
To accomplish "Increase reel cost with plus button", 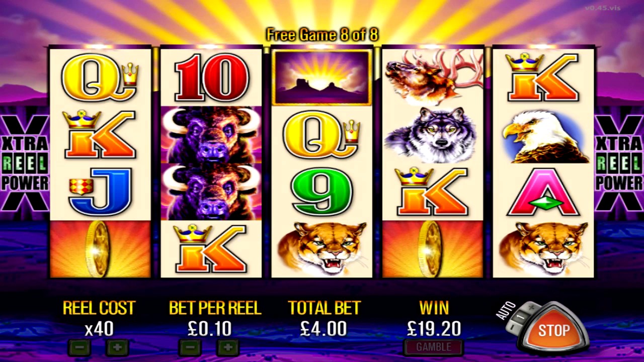I will (x=117, y=347).
